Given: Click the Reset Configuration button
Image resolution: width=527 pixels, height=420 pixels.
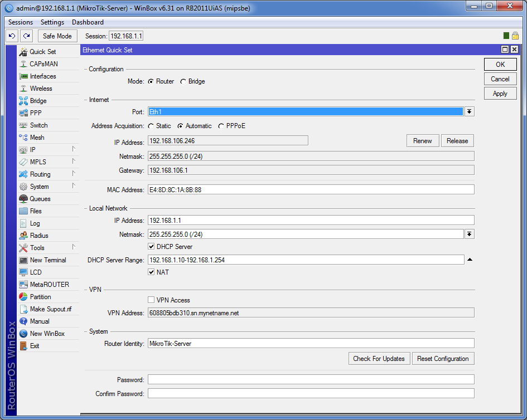Looking at the screenshot, I should (x=443, y=359).
